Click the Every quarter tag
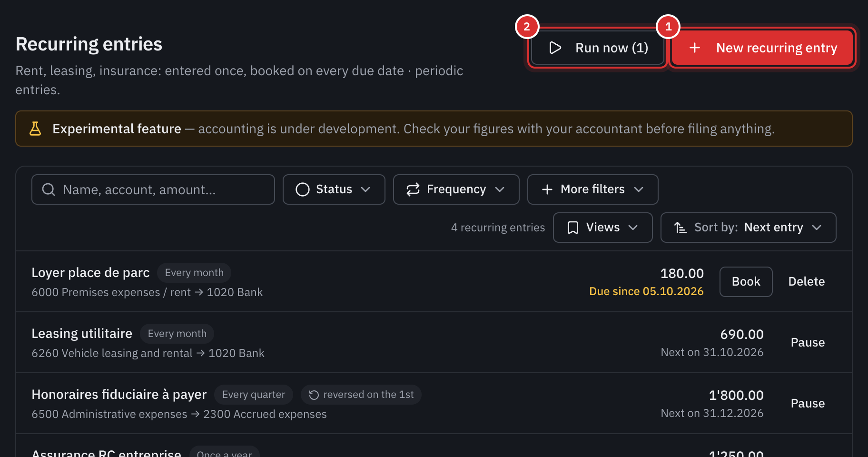Screen dimensions: 868x457 [x=254, y=395]
